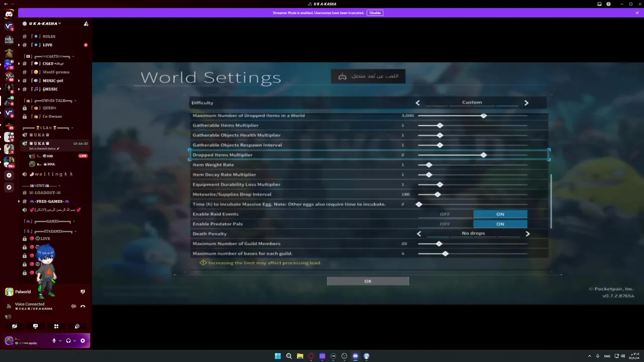Open the soundboard button

(x=77, y=326)
